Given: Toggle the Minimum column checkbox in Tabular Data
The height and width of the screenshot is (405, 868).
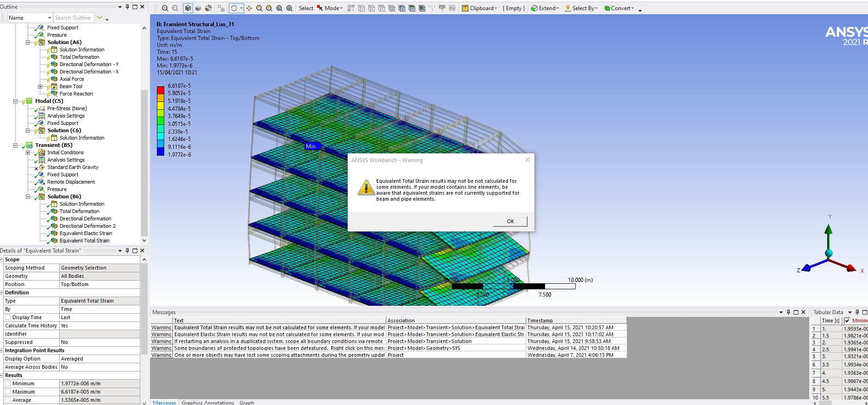Looking at the screenshot, I should point(847,321).
